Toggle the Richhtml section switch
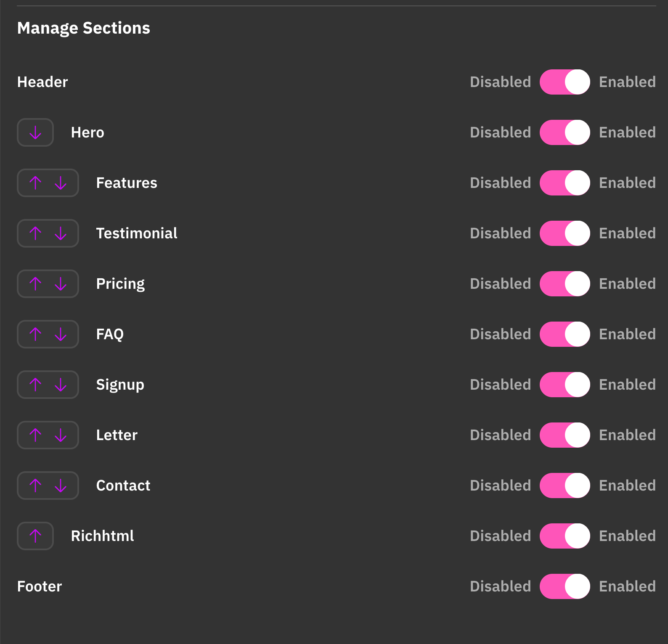 (565, 536)
